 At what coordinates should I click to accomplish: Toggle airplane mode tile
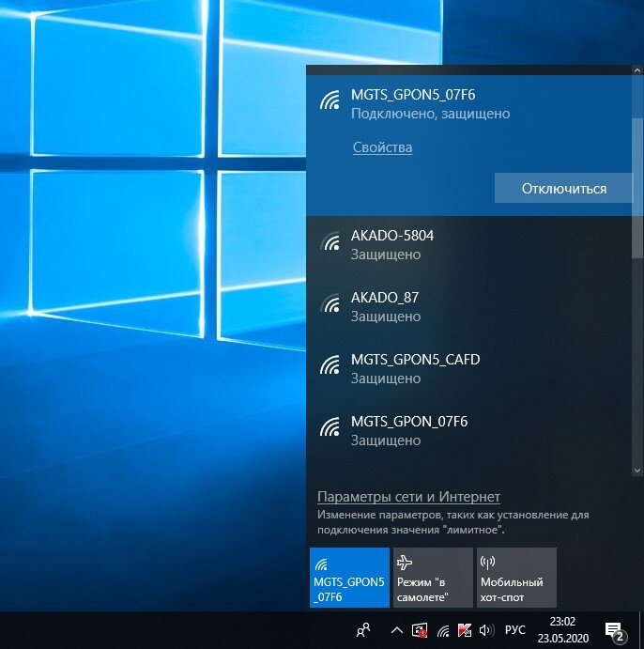[x=433, y=578]
